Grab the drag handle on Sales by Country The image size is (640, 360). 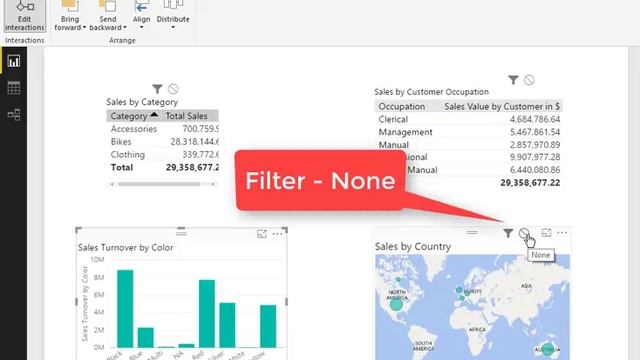pos(472,232)
